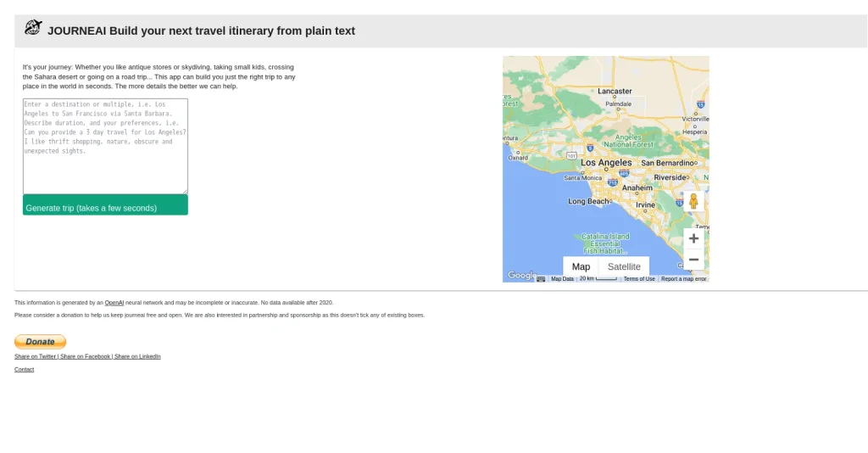Switch map to Satellite view

coord(624,266)
